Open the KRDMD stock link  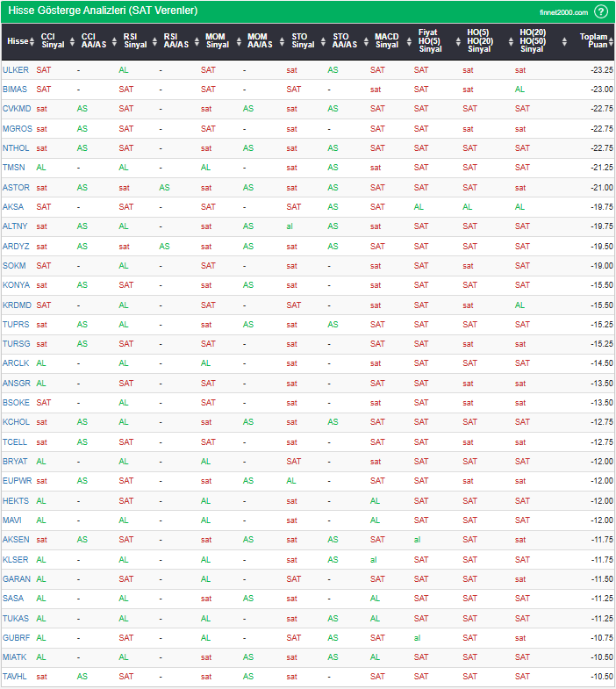[x=17, y=305]
